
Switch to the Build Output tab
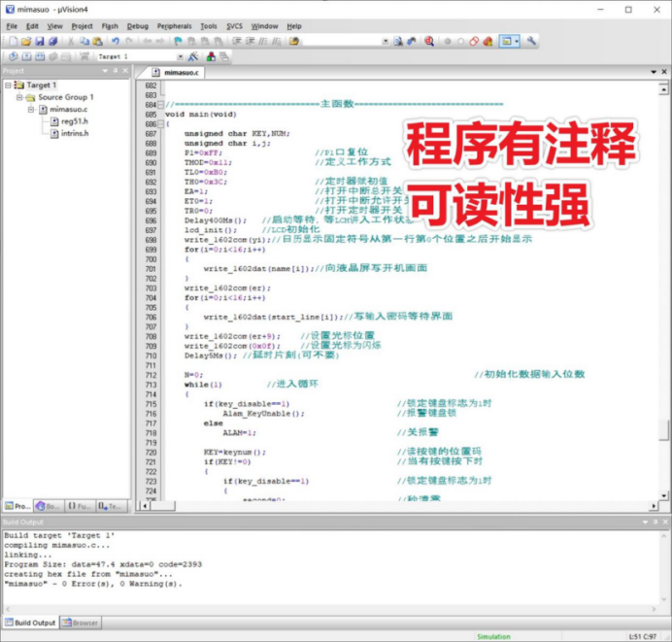coord(30,623)
